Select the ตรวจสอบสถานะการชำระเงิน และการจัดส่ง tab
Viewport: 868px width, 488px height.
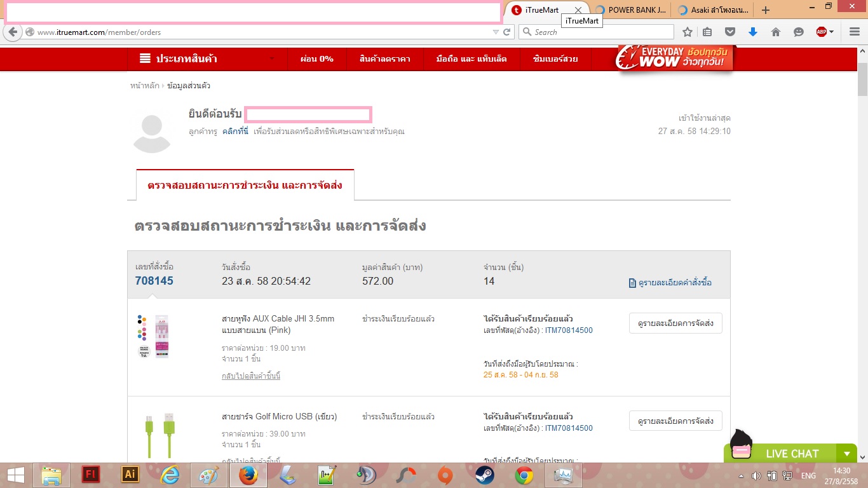pyautogui.click(x=245, y=185)
